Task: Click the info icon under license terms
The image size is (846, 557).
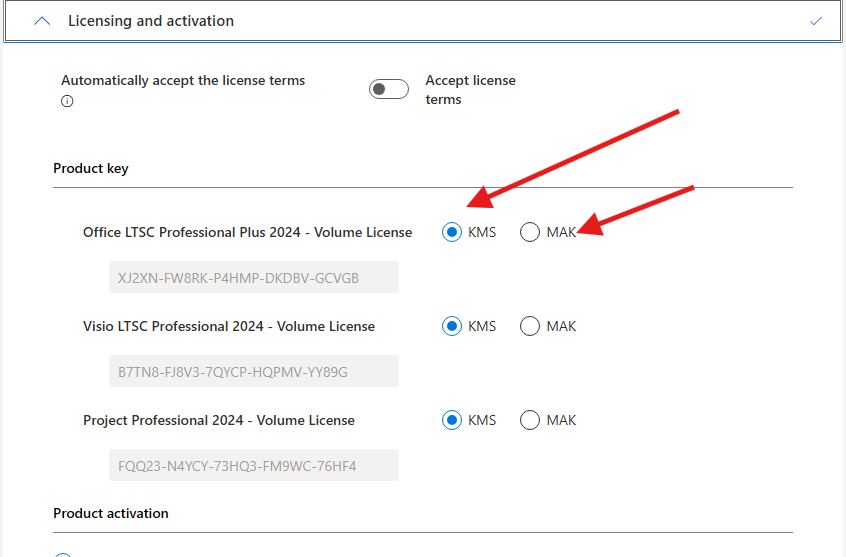Action: (67, 101)
